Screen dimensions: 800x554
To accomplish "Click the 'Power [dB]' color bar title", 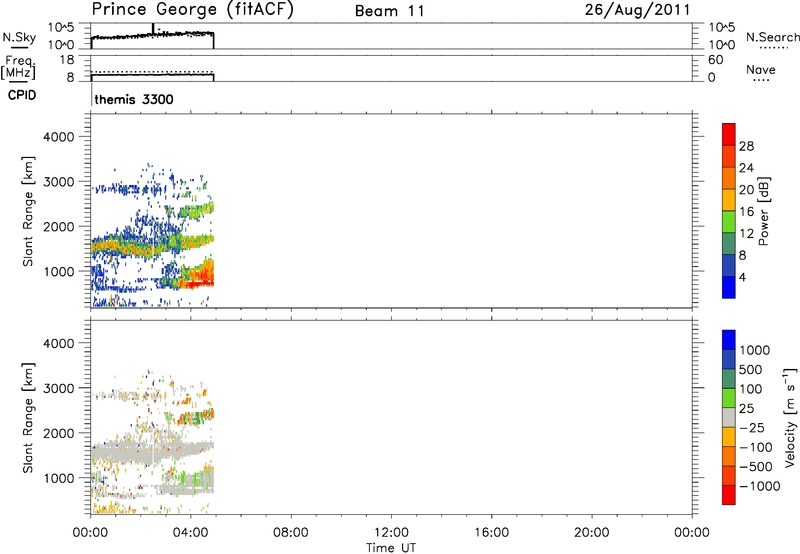I will pyautogui.click(x=763, y=211).
